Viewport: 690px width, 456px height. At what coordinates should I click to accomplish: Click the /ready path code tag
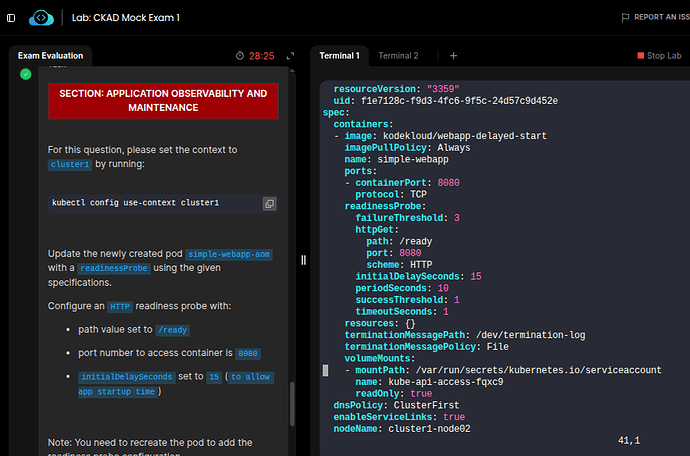(x=172, y=330)
